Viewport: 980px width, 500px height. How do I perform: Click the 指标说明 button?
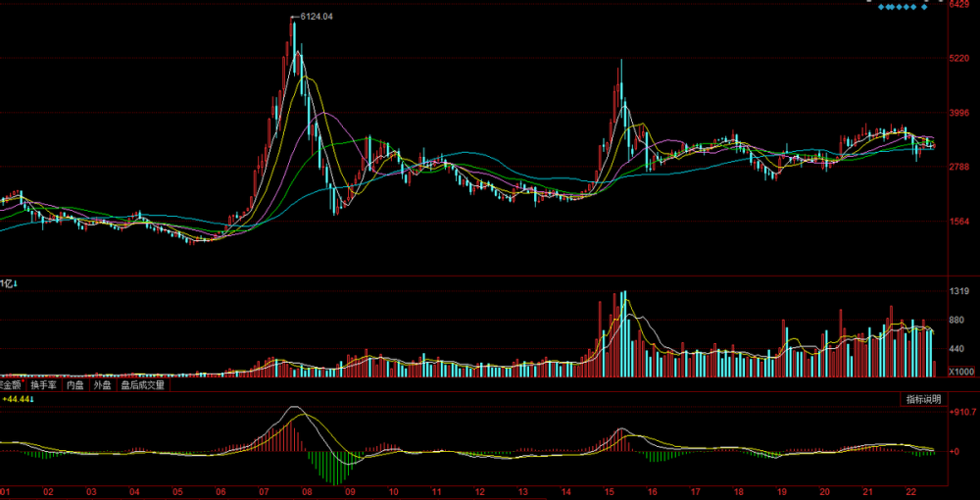click(x=922, y=400)
